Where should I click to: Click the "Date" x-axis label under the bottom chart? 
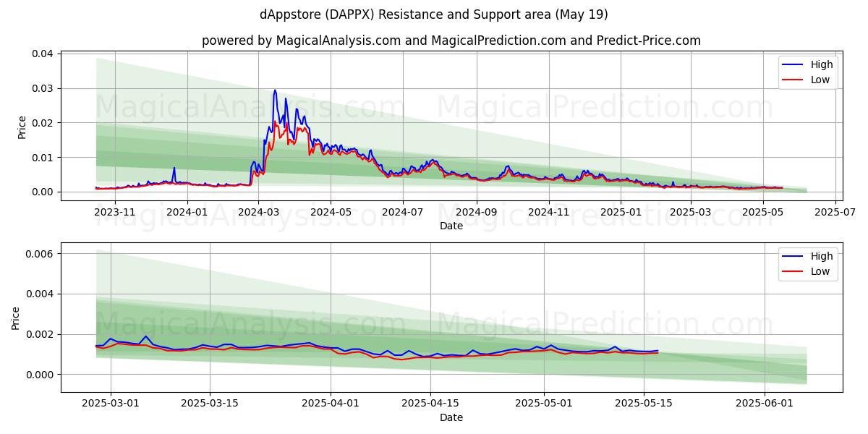[x=451, y=417]
